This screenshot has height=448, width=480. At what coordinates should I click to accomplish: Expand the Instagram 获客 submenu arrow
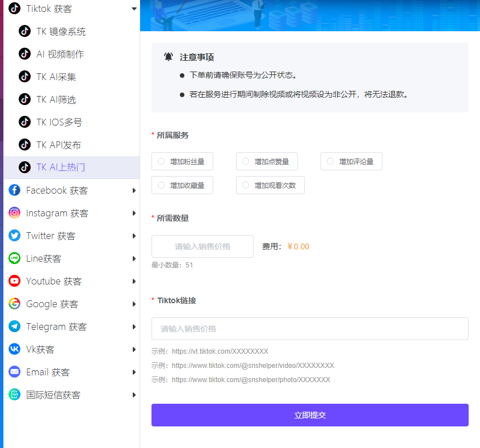tap(134, 213)
